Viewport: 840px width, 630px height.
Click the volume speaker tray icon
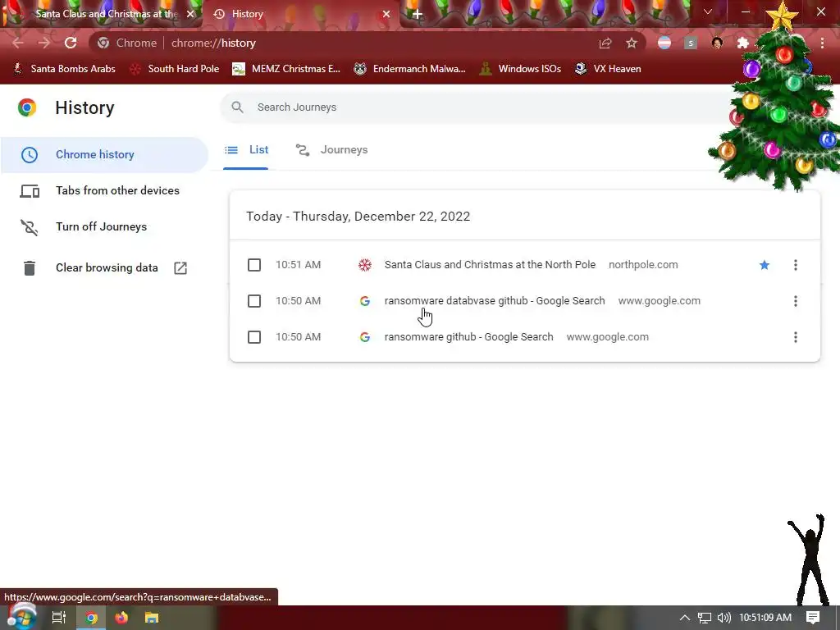tap(724, 618)
